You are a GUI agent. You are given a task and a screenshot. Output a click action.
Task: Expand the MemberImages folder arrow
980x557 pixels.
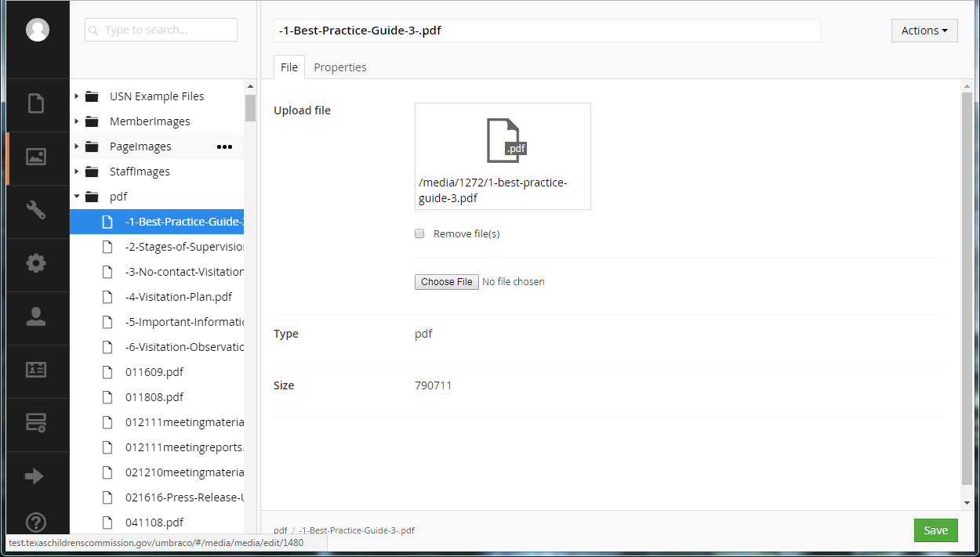76,121
